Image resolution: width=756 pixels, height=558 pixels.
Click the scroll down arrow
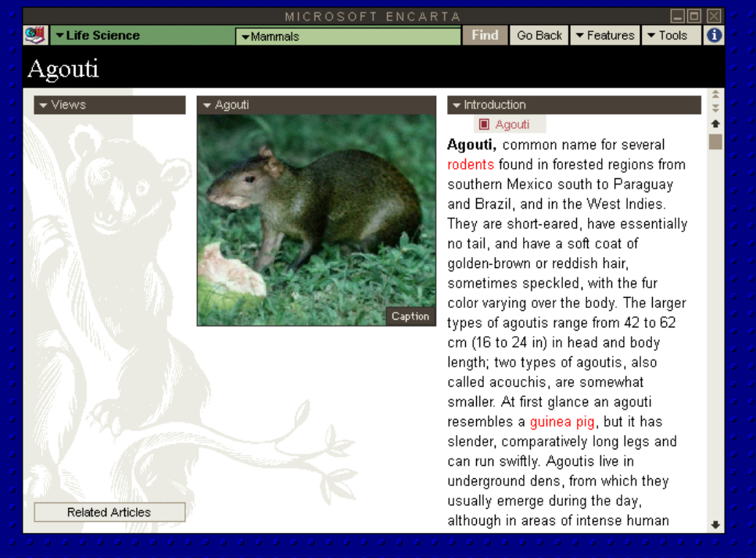coord(715,524)
